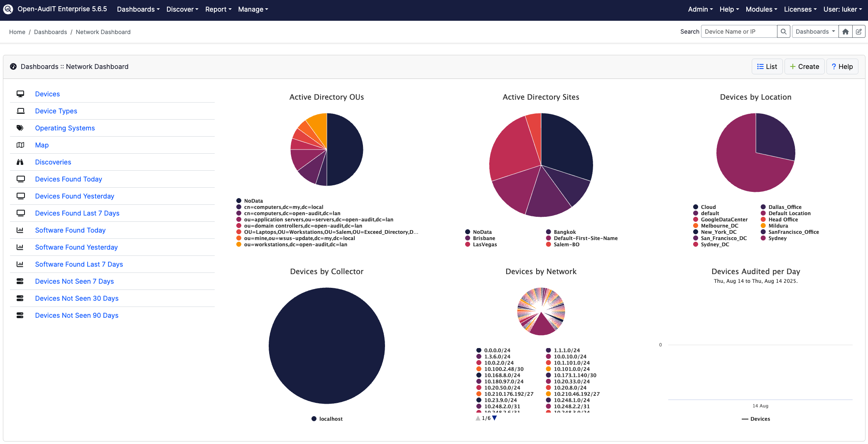Click the Map icon in the sidebar
868x444 pixels.
(20, 145)
